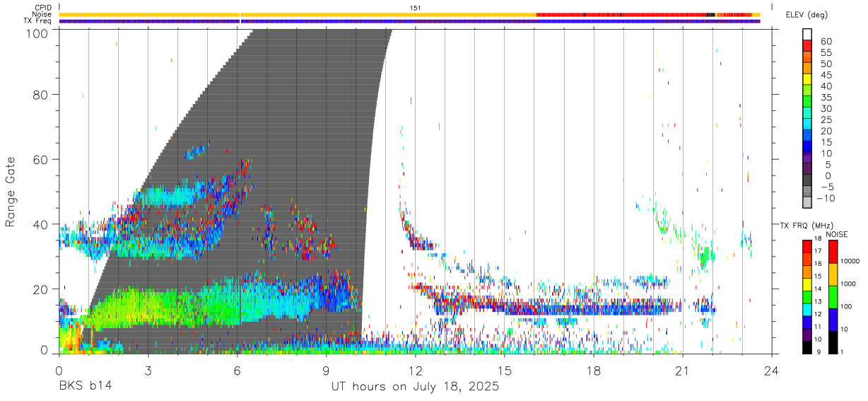868x401 pixels.
Task: Pick the cyan swatch between 25 and 20
Action: [807, 124]
